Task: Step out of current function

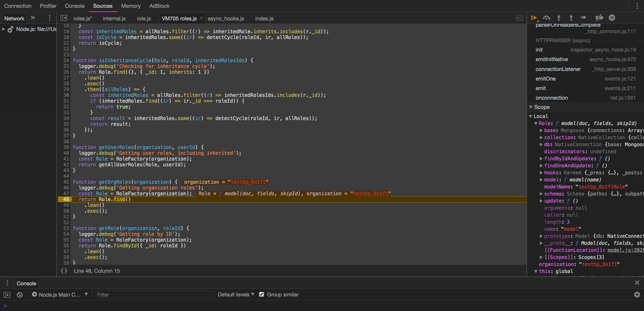Action: click(571, 18)
